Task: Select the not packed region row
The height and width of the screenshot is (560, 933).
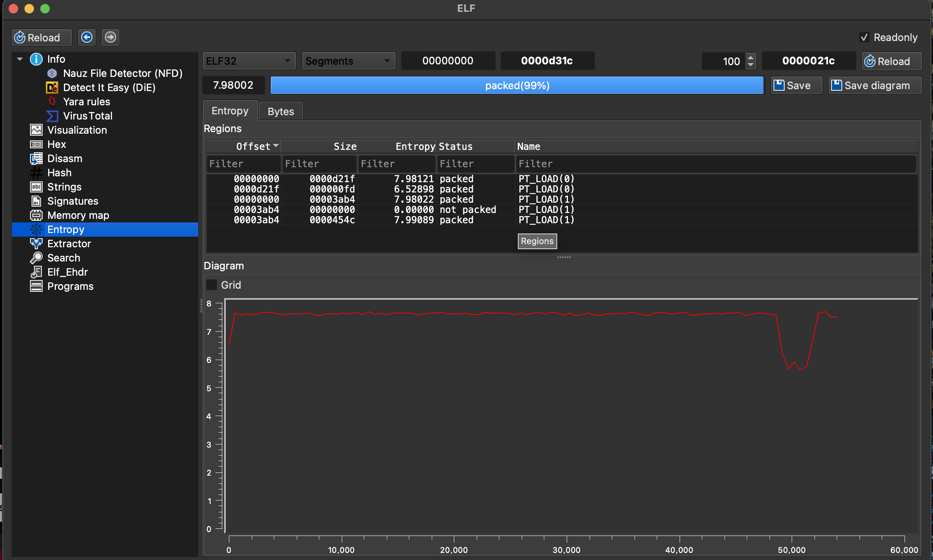Action: pos(562,210)
